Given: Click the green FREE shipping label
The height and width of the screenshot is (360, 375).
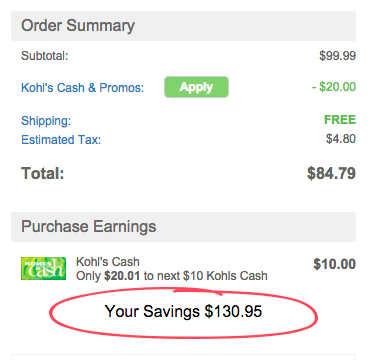Looking at the screenshot, I should [340, 120].
